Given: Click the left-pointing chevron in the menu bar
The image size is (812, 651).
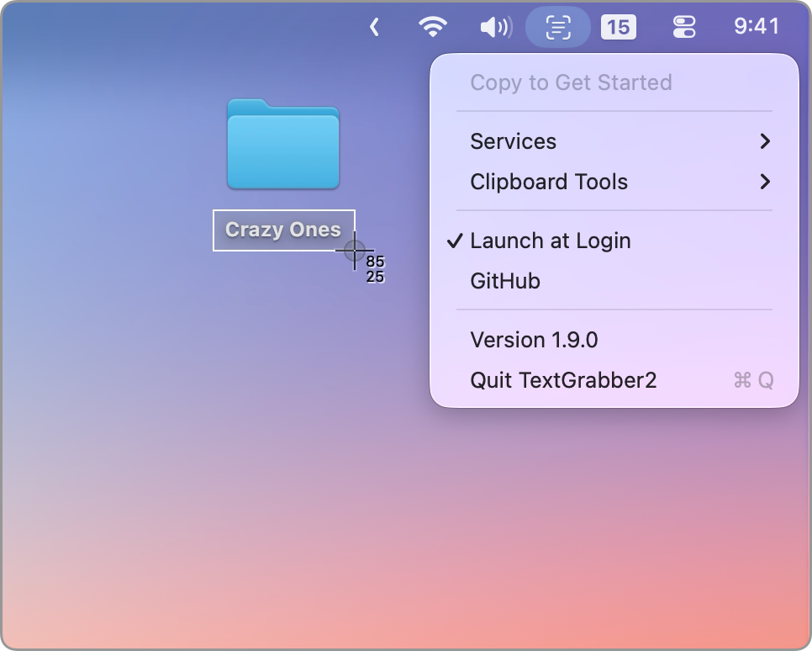Looking at the screenshot, I should tap(373, 26).
